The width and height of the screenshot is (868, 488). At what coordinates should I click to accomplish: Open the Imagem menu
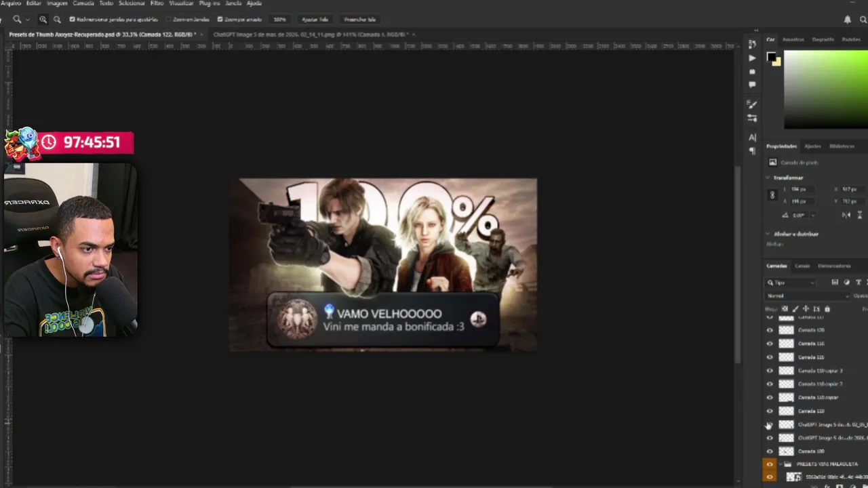click(57, 3)
